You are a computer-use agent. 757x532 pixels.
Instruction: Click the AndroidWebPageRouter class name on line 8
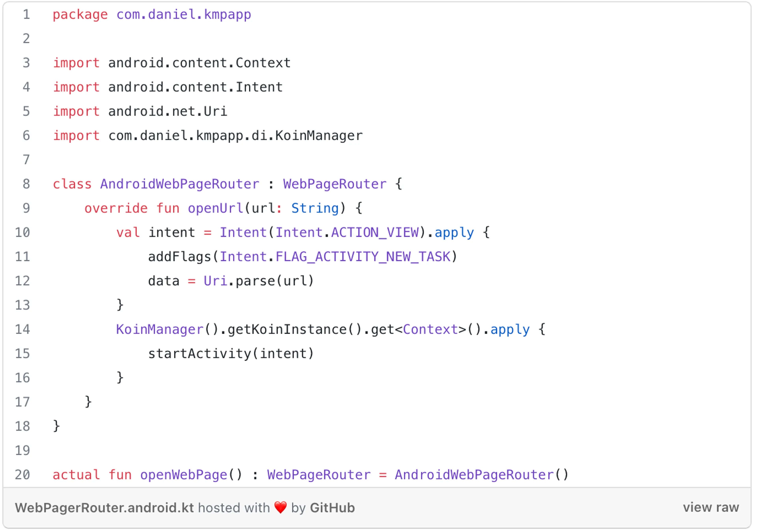(180, 184)
